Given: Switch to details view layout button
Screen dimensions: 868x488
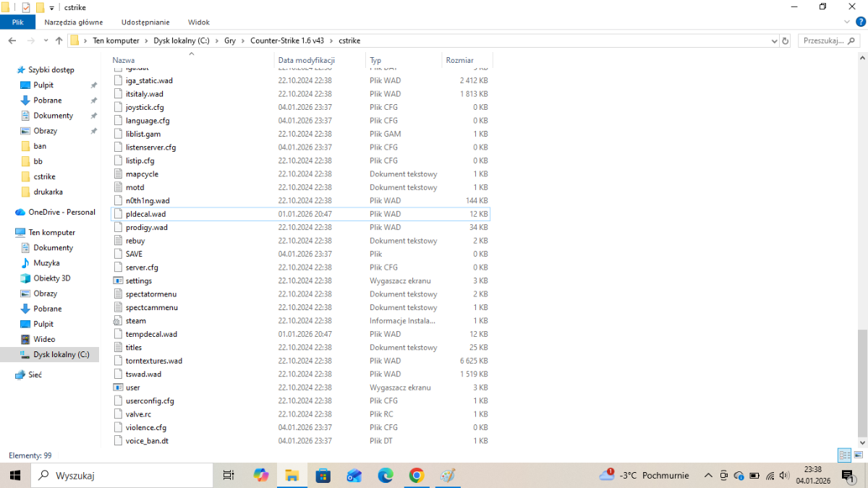Looking at the screenshot, I should 843,455.
